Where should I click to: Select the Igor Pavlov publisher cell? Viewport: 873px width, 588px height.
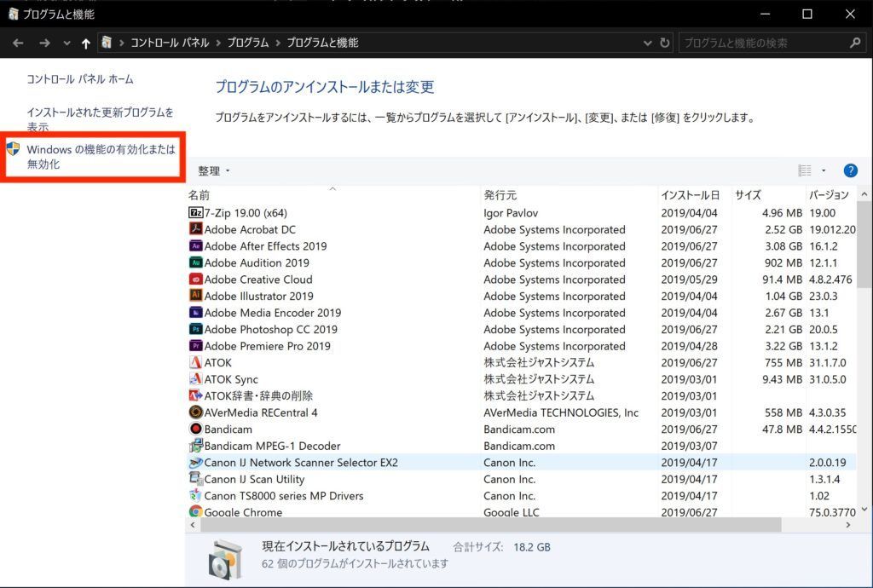(x=511, y=213)
